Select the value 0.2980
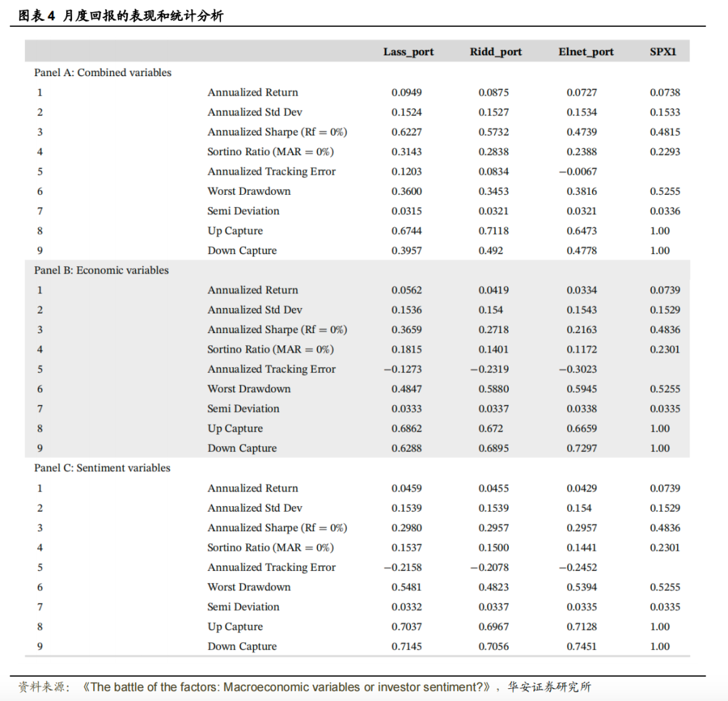 click(406, 528)
